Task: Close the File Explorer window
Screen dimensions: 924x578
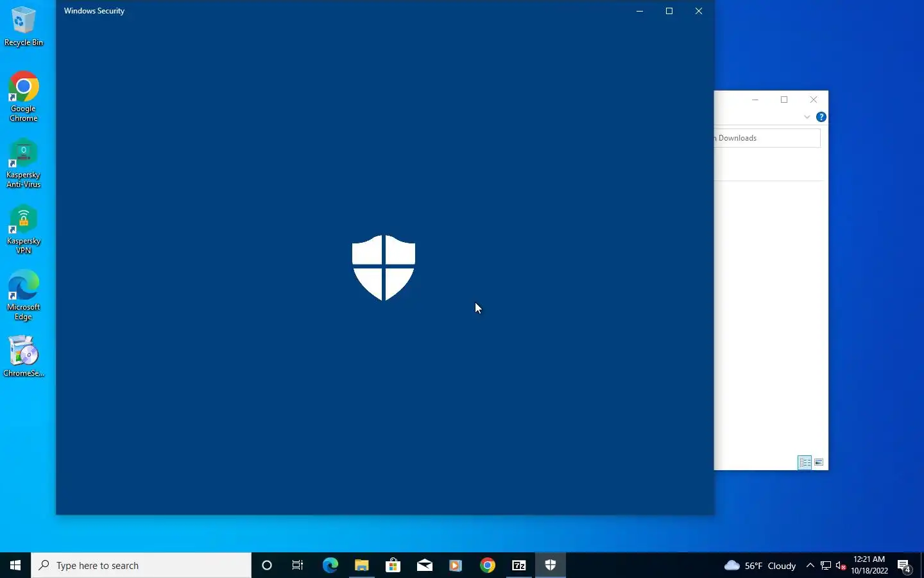Action: coord(814,100)
